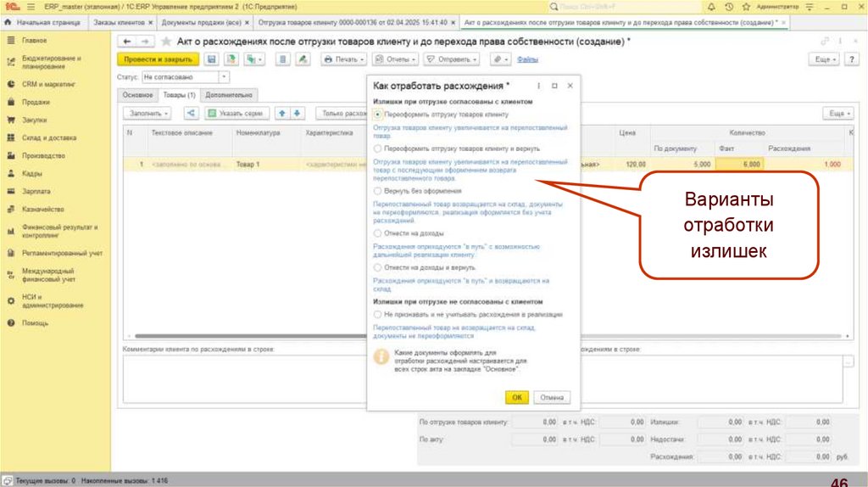The width and height of the screenshot is (868, 487).
Task: Open the Статус dropdown list
Action: point(224,77)
